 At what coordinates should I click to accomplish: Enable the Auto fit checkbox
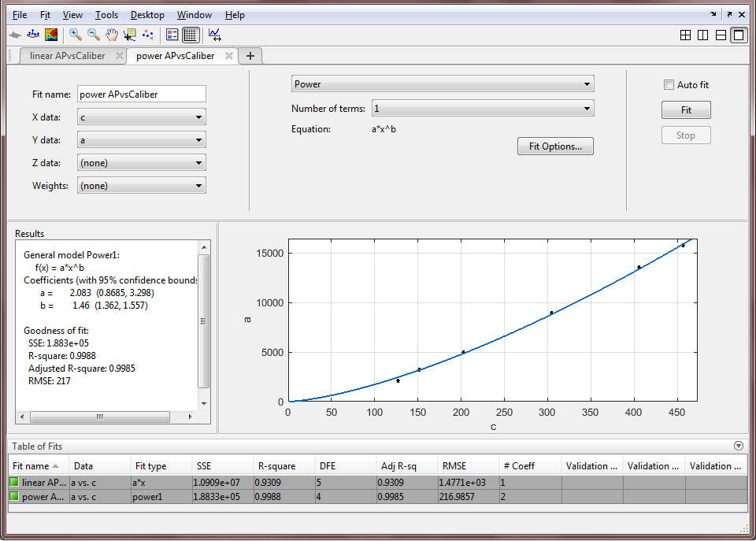tap(669, 85)
